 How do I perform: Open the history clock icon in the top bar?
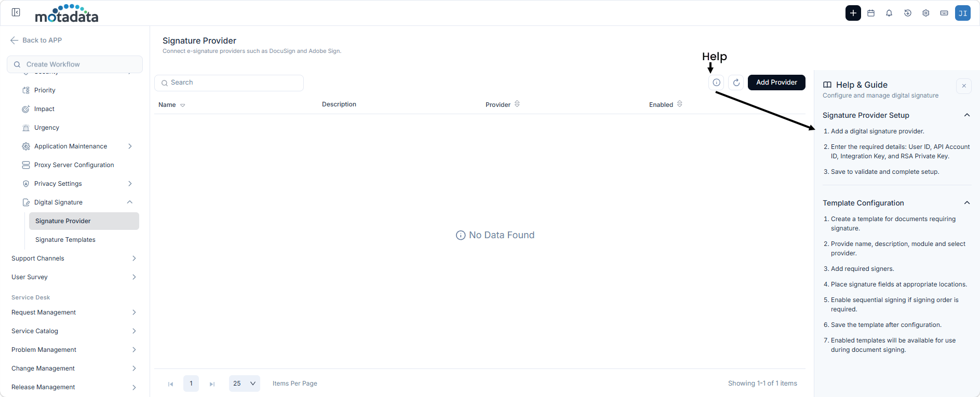[908, 13]
